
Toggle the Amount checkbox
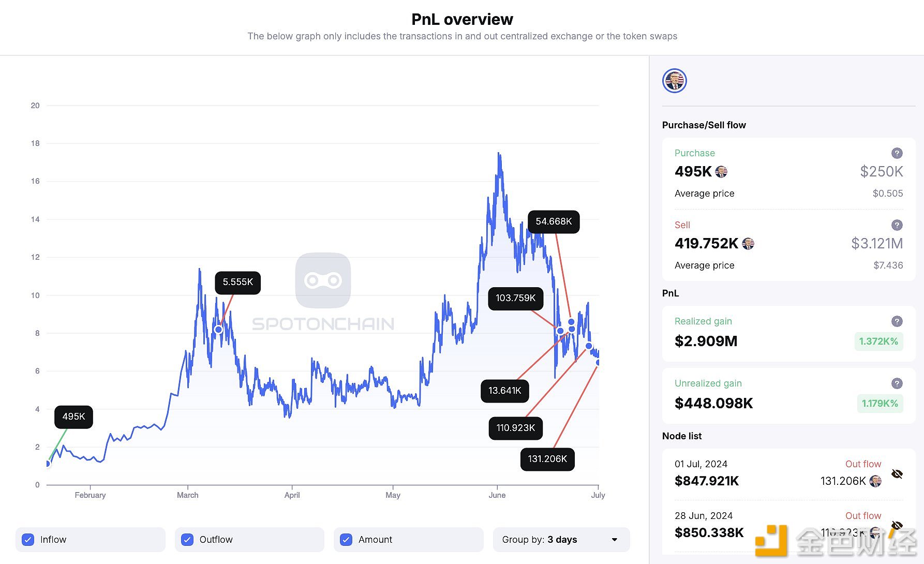(346, 540)
